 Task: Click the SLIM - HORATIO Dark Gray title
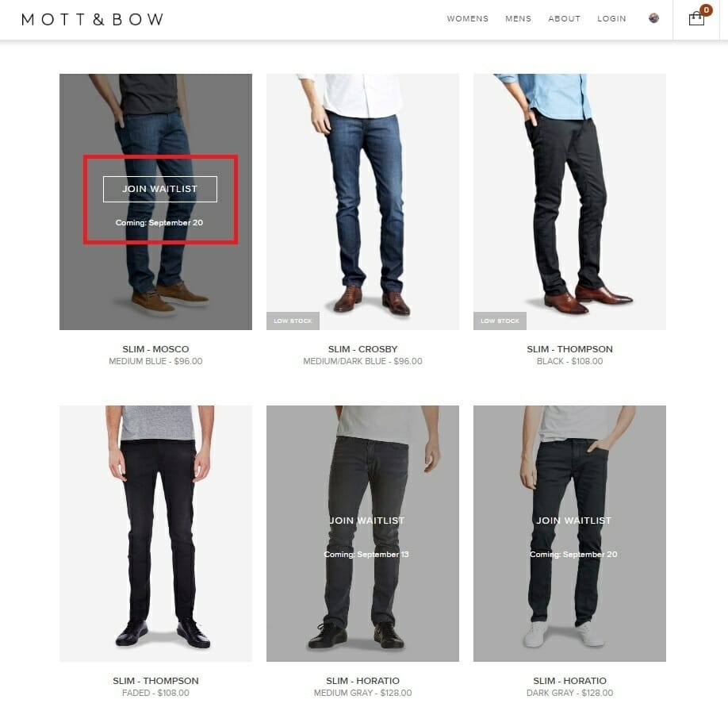tap(569, 681)
